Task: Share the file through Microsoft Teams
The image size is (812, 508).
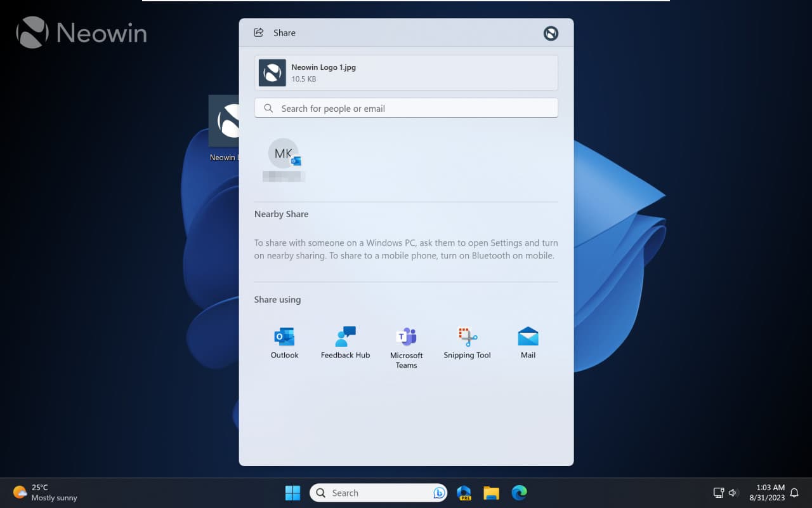Action: pos(406,341)
